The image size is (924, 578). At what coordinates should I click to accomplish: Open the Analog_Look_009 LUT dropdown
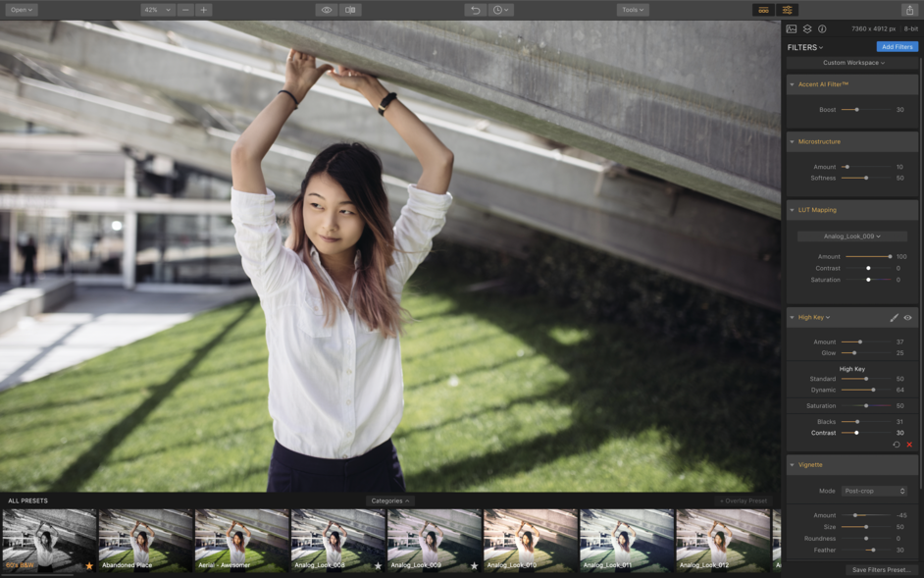(851, 236)
